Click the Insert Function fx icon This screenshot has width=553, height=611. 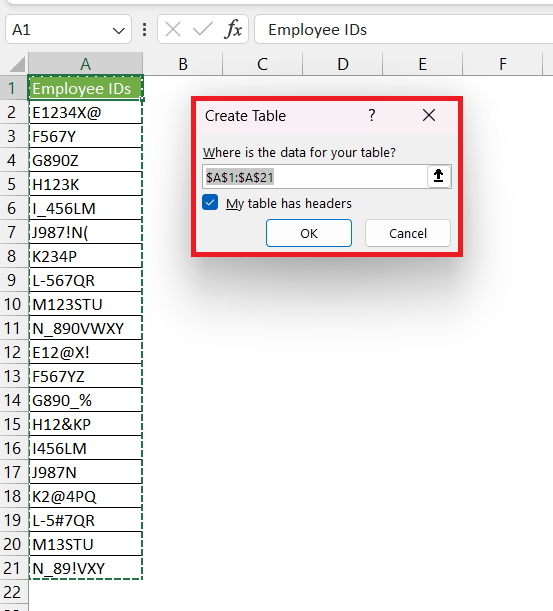point(233,30)
